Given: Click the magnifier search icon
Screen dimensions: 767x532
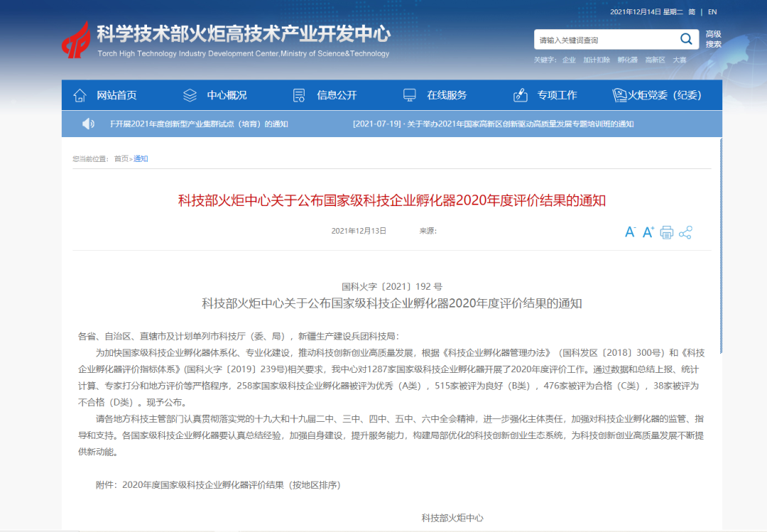Looking at the screenshot, I should (x=686, y=39).
